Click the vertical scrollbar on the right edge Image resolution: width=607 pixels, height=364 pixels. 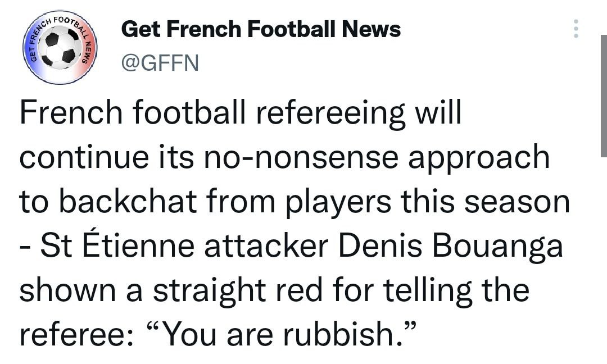coord(603,95)
